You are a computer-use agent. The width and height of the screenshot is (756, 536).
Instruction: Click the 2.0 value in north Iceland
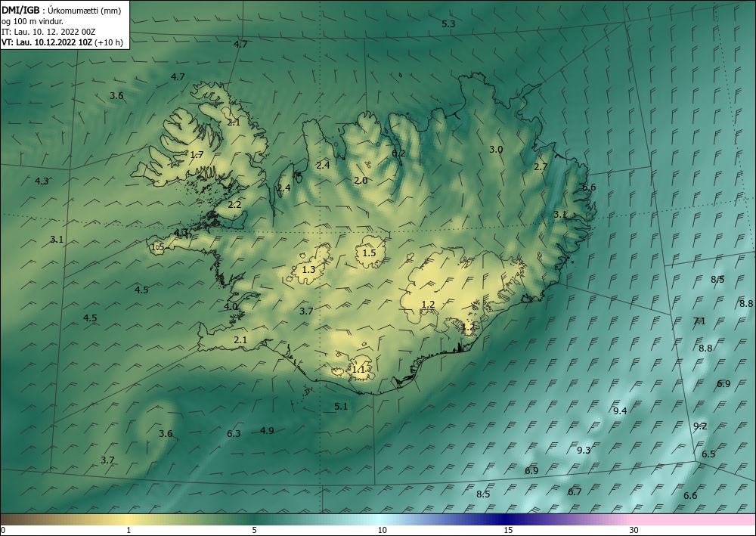pos(361,180)
